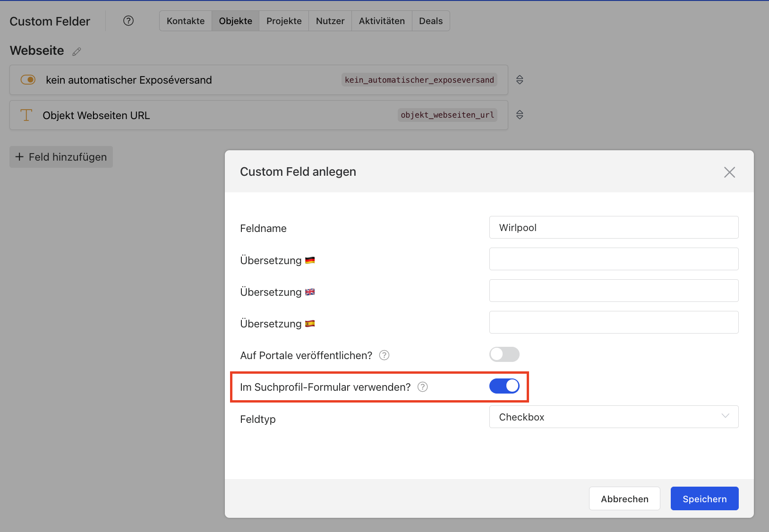Disable Im Suchprofil-Formular verwenden switch
Image resolution: width=769 pixels, height=532 pixels.
point(504,386)
